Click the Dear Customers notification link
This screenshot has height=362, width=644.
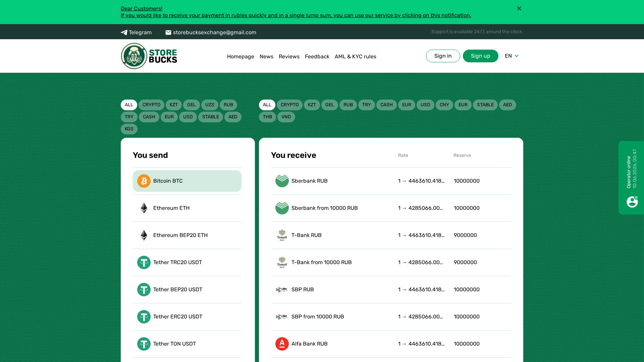pos(142,9)
